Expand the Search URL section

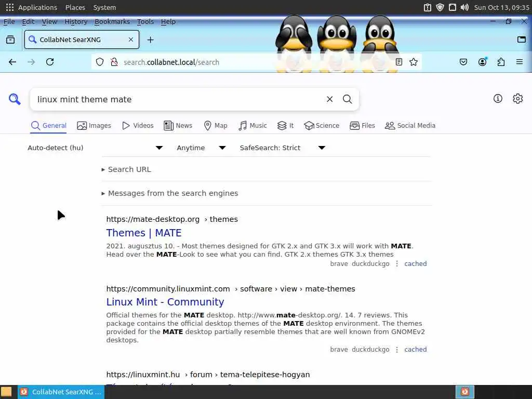click(126, 169)
